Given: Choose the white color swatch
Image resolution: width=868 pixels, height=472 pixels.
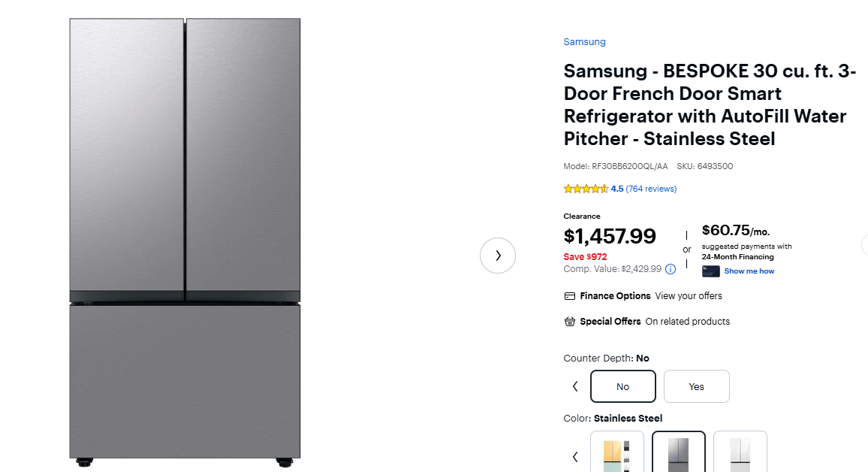Looking at the screenshot, I should click(x=740, y=452).
